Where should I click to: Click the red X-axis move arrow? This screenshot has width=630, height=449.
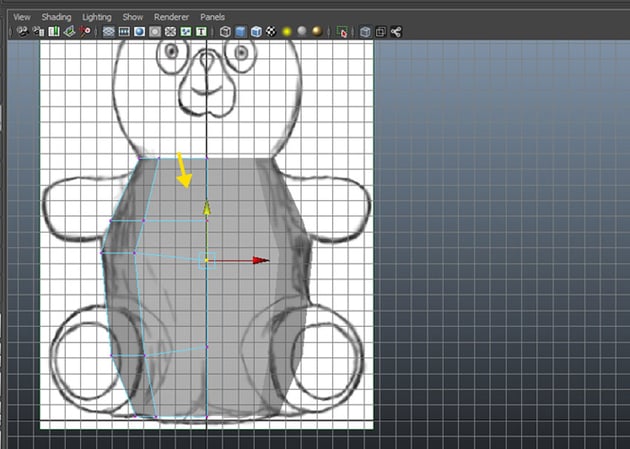pos(261,260)
